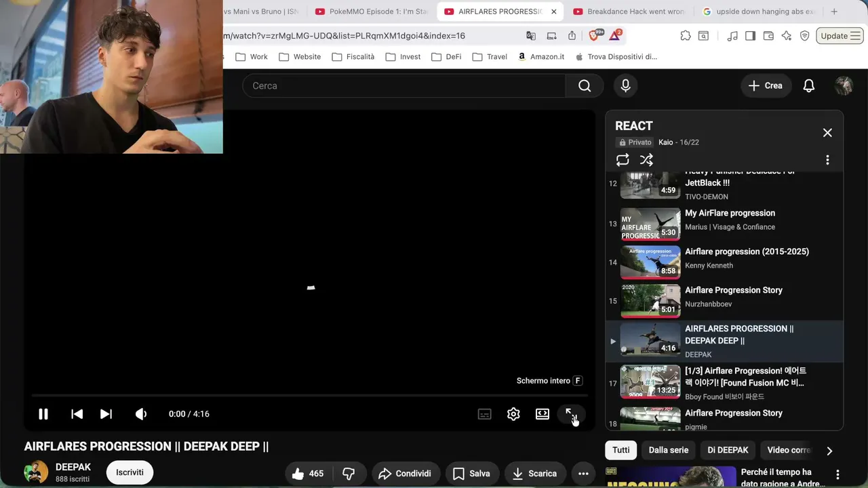This screenshot has width=868, height=488.
Task: Like the video showing 465 likes
Action: (307, 474)
